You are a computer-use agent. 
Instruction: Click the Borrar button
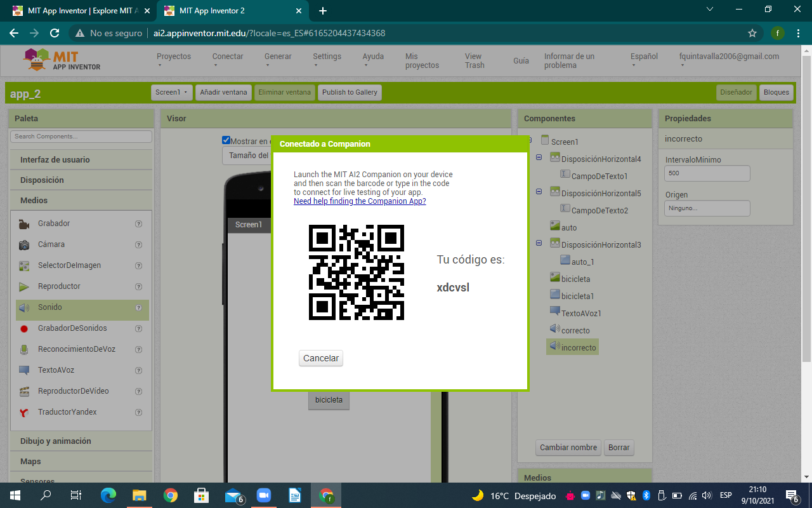pos(619,448)
